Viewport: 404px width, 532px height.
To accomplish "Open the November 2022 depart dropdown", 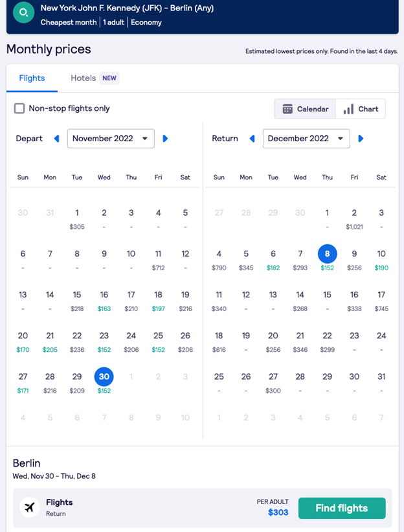I will point(111,139).
